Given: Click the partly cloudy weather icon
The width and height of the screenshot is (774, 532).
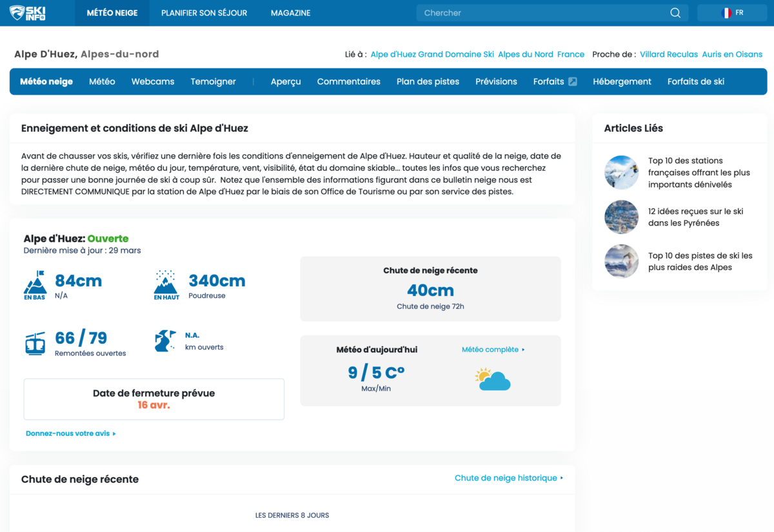Looking at the screenshot, I should (493, 379).
